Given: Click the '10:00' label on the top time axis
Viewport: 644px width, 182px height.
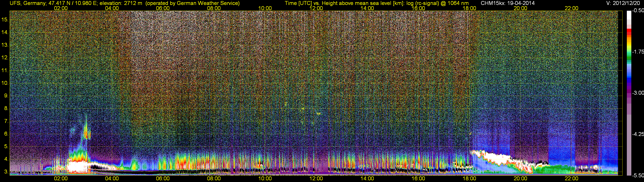Looking at the screenshot, I should pyautogui.click(x=265, y=8).
